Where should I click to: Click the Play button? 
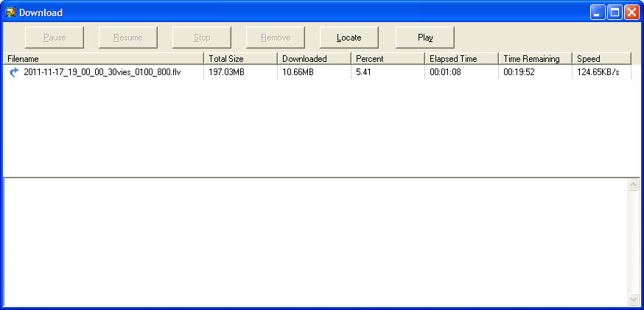coord(425,38)
